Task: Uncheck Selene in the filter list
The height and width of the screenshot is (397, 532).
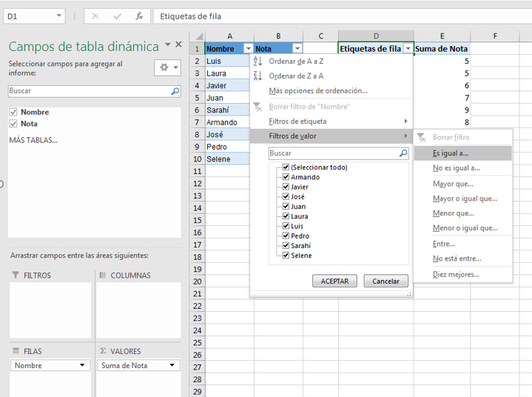Action: click(x=286, y=256)
